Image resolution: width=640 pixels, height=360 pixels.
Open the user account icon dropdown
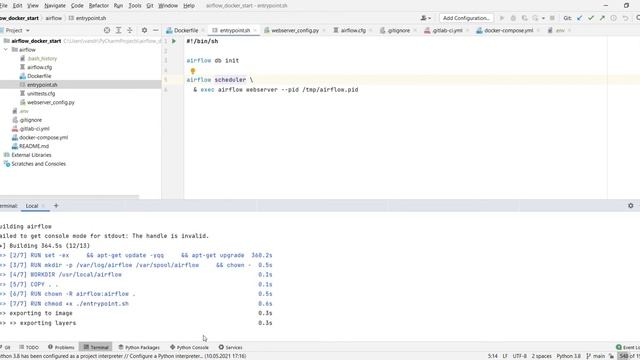(426, 18)
